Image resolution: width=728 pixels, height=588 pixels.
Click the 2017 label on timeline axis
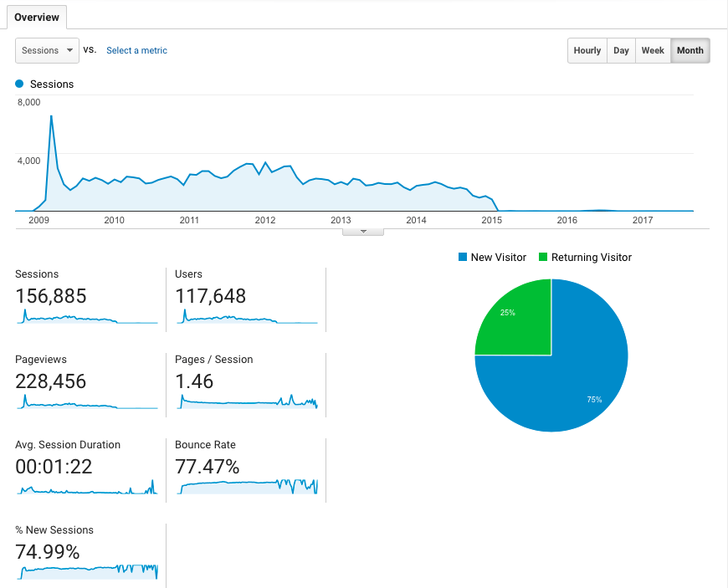pyautogui.click(x=643, y=220)
